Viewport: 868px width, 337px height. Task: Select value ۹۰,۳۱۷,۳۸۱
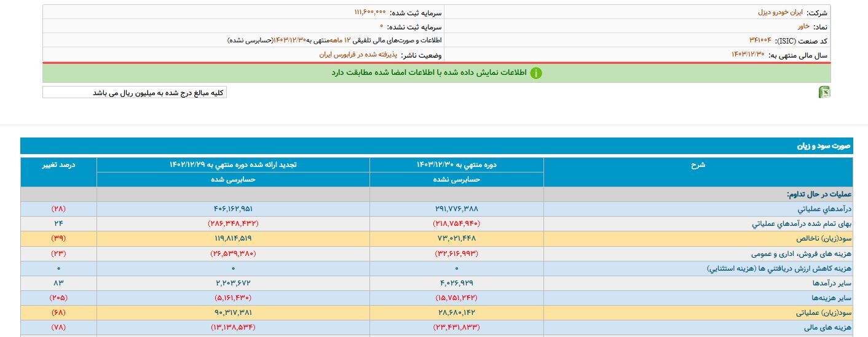click(x=233, y=312)
